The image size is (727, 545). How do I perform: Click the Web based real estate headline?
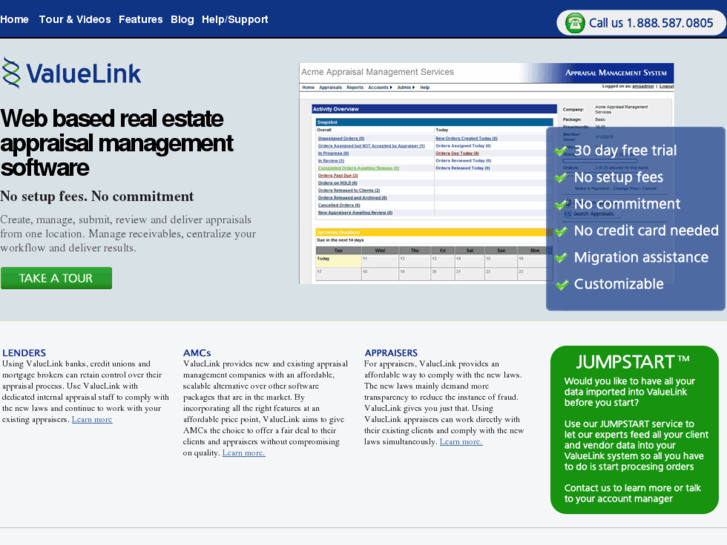click(x=116, y=143)
